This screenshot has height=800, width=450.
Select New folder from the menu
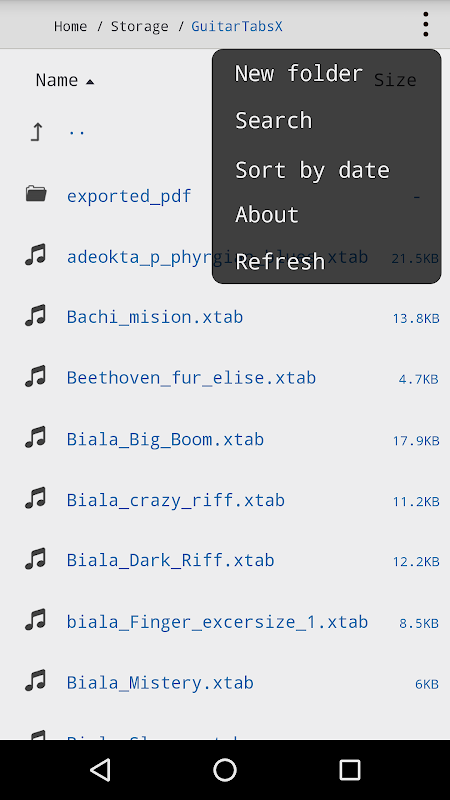[299, 73]
